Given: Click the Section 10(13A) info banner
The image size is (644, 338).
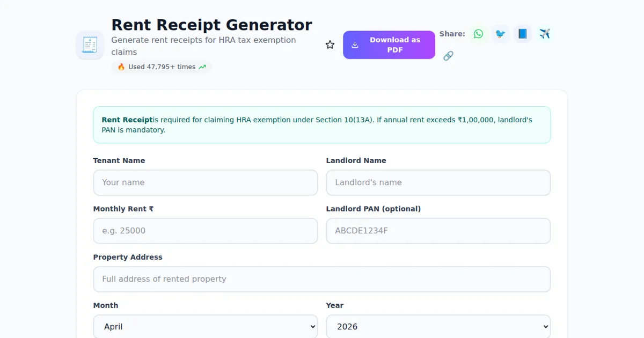Looking at the screenshot, I should point(322,125).
